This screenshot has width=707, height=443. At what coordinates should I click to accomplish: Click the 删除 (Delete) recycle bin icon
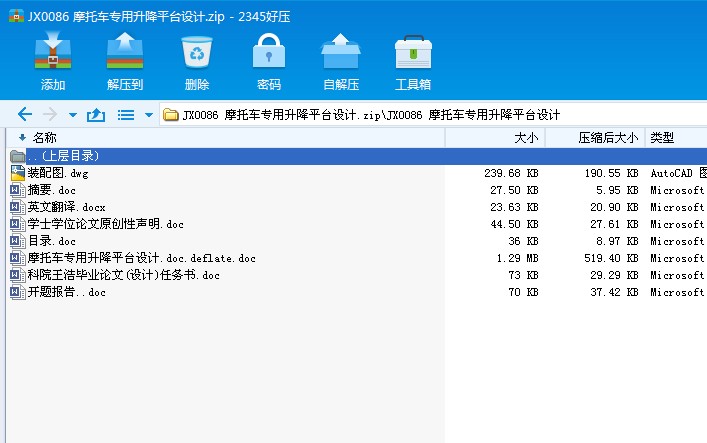pyautogui.click(x=197, y=52)
